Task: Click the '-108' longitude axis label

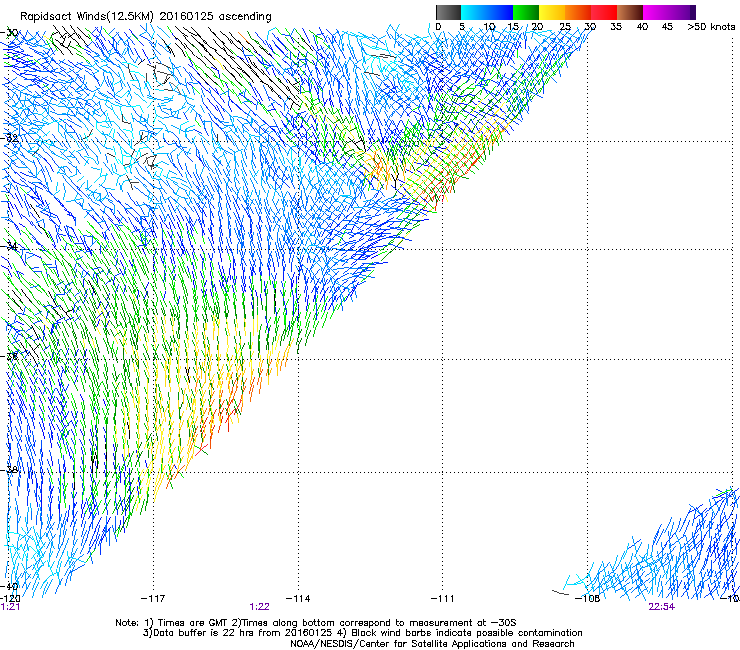Action: coord(587,599)
